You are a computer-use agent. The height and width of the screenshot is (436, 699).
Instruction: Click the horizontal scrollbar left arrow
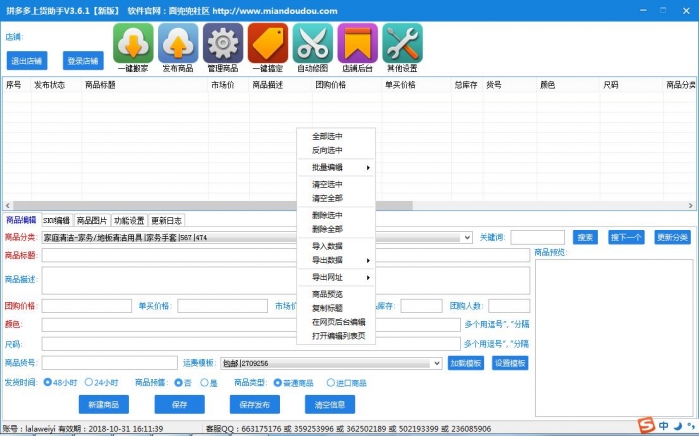point(8,206)
